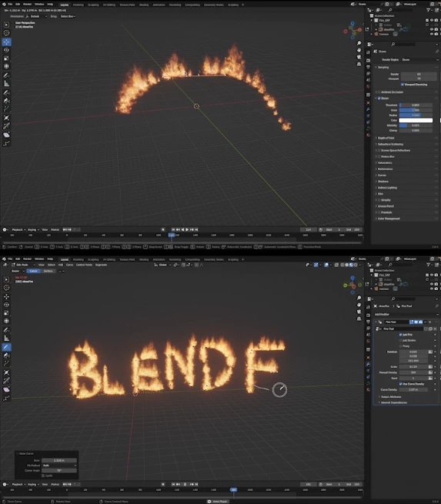Select the Randomize tool in bottom window toolbar

click(x=6, y=398)
